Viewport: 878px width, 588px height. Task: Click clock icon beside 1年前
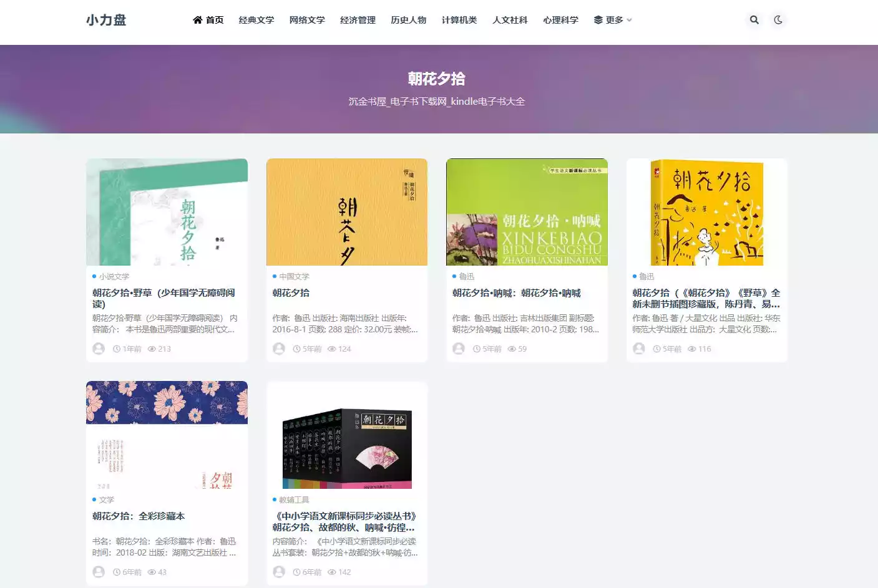point(117,349)
